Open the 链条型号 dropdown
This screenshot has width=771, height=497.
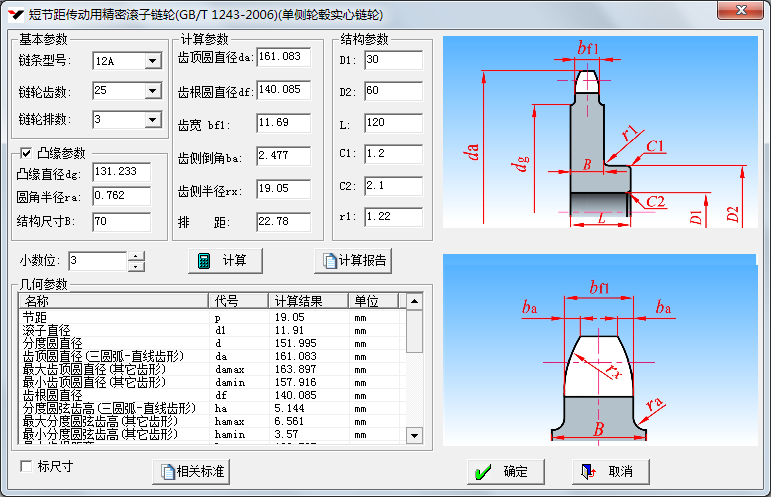pos(152,62)
